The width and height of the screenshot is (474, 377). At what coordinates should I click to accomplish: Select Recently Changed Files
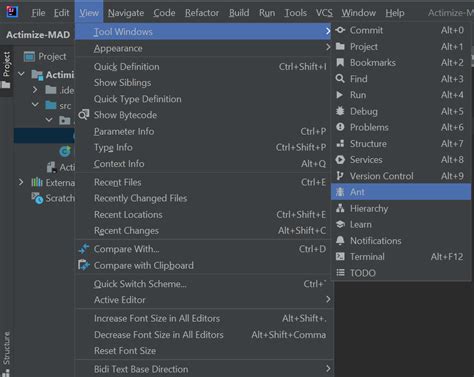[x=203, y=198]
